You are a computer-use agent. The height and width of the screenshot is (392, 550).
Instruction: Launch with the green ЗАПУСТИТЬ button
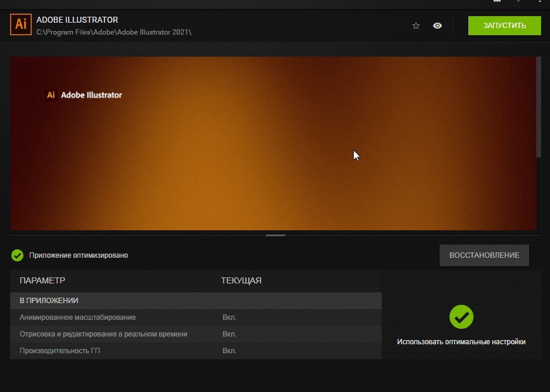[505, 26]
